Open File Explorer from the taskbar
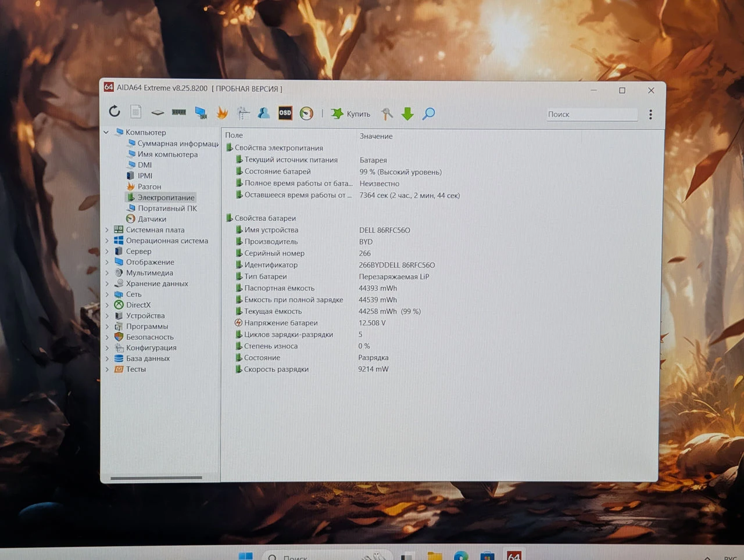 click(435, 556)
